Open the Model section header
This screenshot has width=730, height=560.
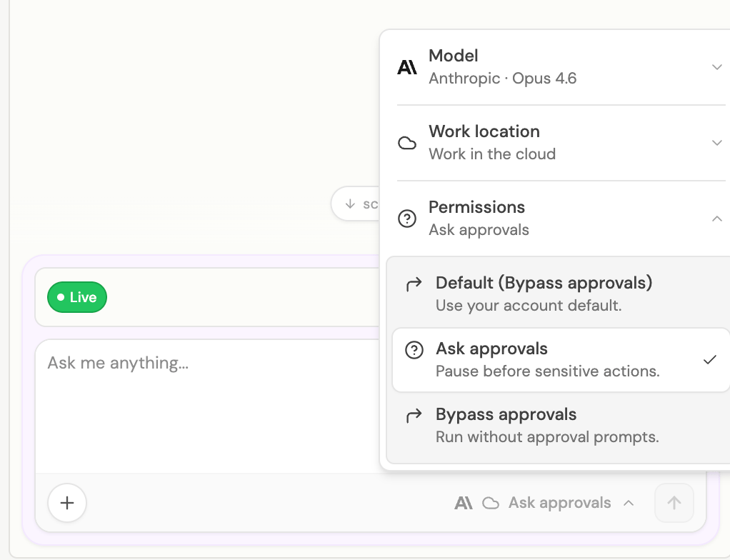(x=561, y=67)
